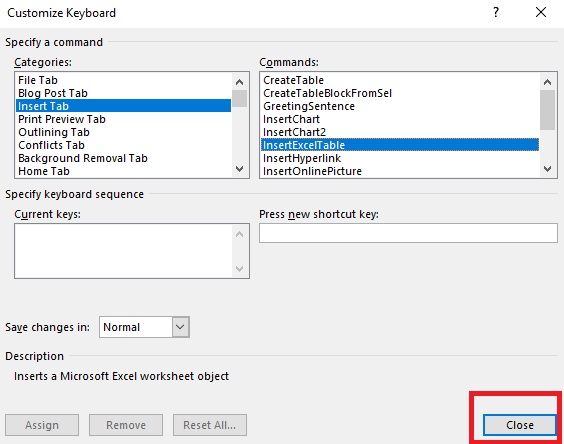Click the Current keys scroll down arrow
The width and height of the screenshot is (564, 444).
click(240, 269)
